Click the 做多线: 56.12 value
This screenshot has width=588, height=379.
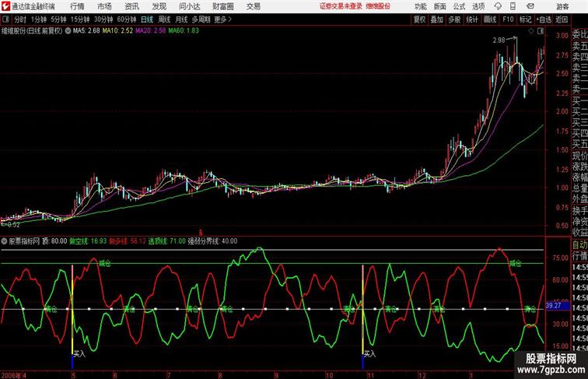coord(128,241)
